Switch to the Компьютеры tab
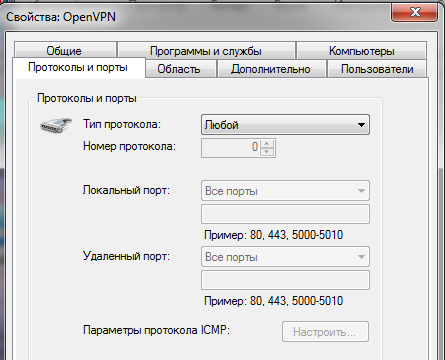 pyautogui.click(x=362, y=50)
